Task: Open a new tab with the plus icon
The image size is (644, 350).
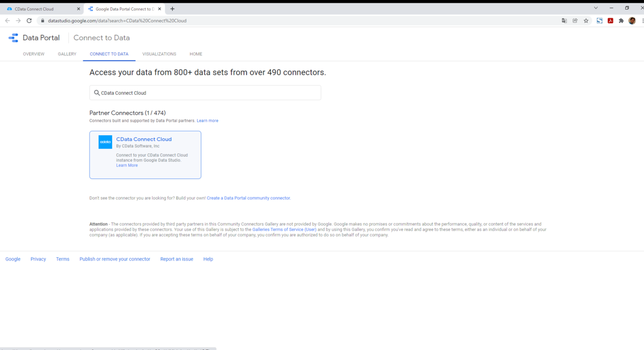Action: (172, 9)
